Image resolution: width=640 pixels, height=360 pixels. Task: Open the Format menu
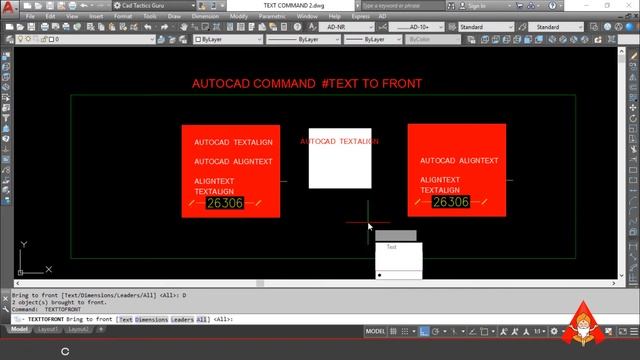[123, 16]
